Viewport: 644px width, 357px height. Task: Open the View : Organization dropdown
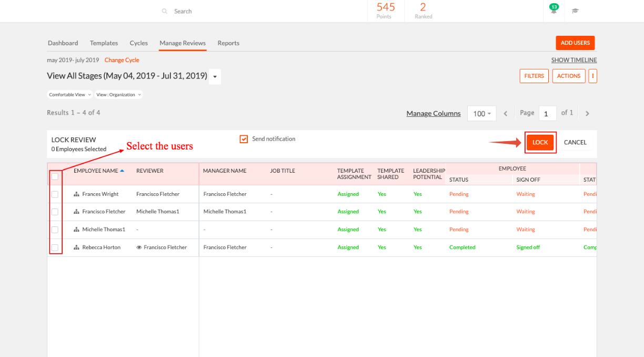pyautogui.click(x=118, y=95)
